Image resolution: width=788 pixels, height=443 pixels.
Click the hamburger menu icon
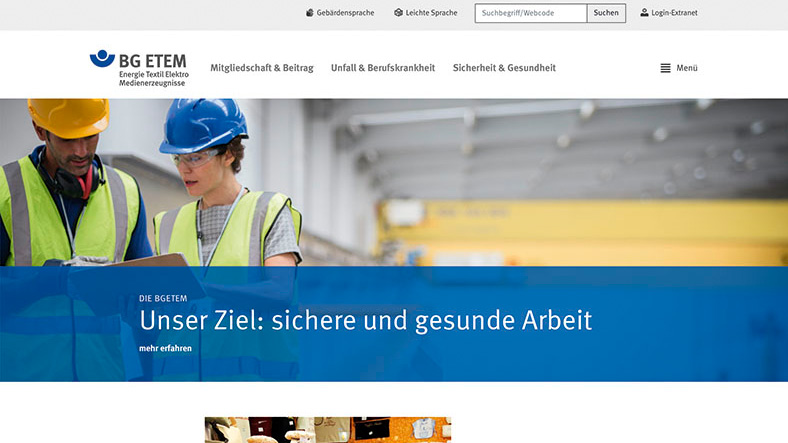pos(665,68)
